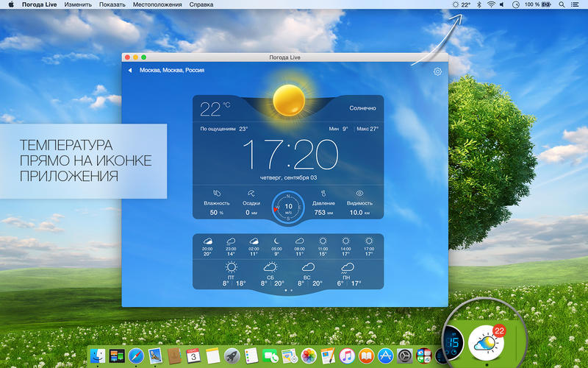
Task: Select the ПН rainy daily forecast icon
Action: tap(347, 268)
